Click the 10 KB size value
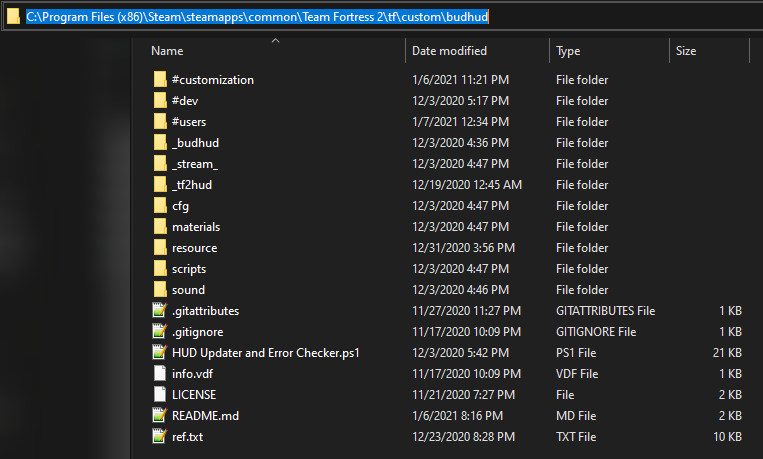The image size is (763, 459). pyautogui.click(x=727, y=437)
